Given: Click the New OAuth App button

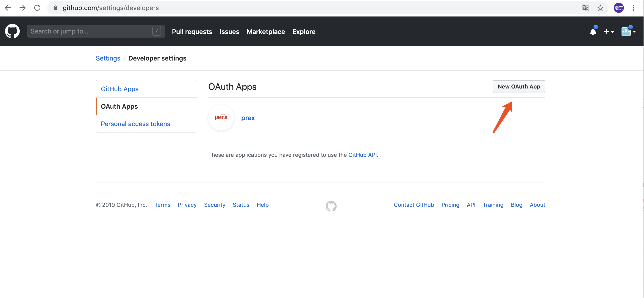Looking at the screenshot, I should pyautogui.click(x=519, y=86).
